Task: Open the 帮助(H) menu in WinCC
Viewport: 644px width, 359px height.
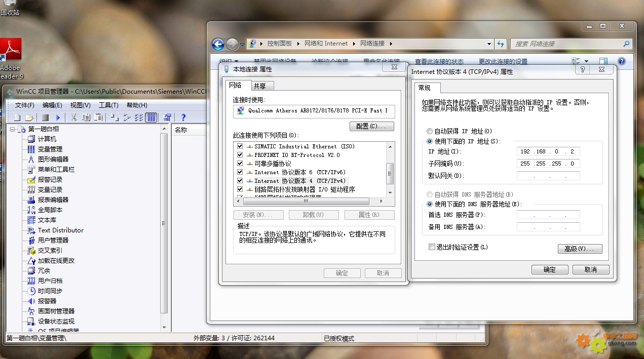Action: tap(137, 105)
